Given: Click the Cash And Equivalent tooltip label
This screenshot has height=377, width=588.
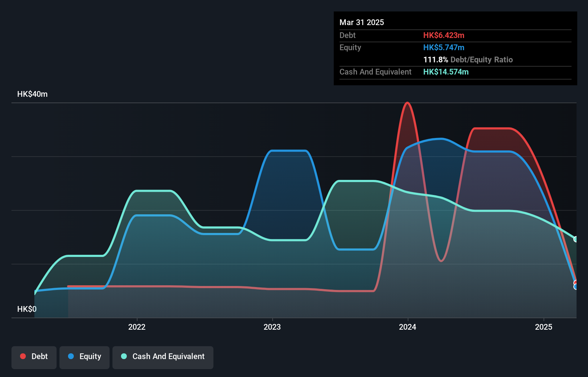Looking at the screenshot, I should 375,72.
